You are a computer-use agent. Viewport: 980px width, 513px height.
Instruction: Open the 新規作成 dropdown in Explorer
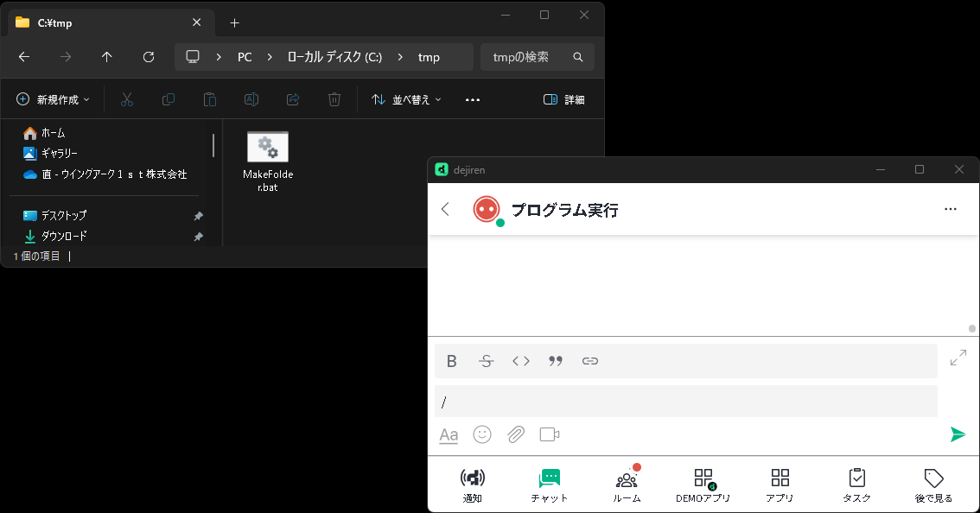(53, 99)
